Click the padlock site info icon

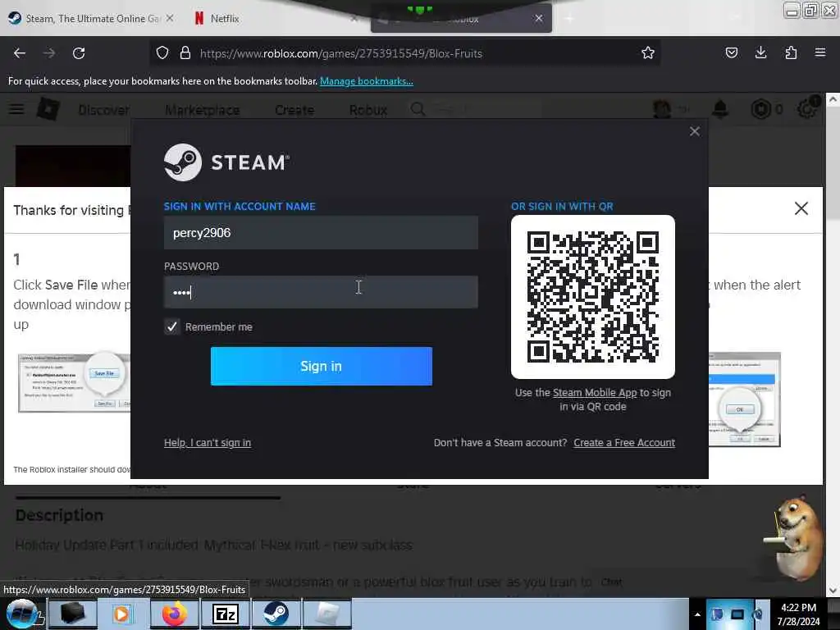(185, 52)
